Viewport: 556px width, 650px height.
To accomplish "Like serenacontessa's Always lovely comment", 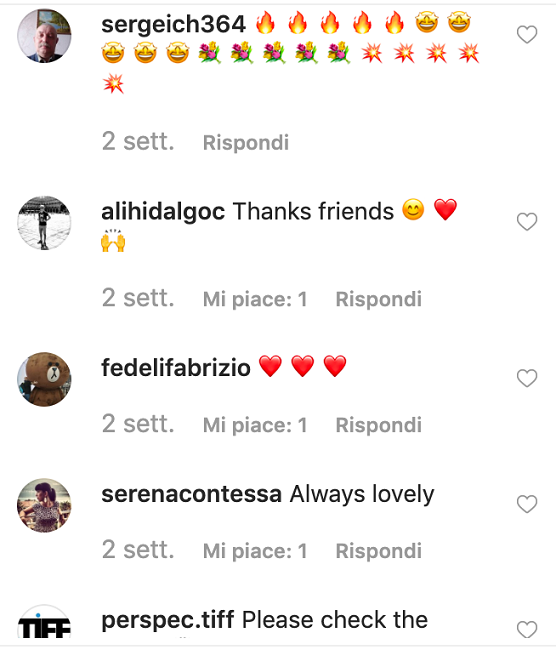I will click(x=527, y=504).
